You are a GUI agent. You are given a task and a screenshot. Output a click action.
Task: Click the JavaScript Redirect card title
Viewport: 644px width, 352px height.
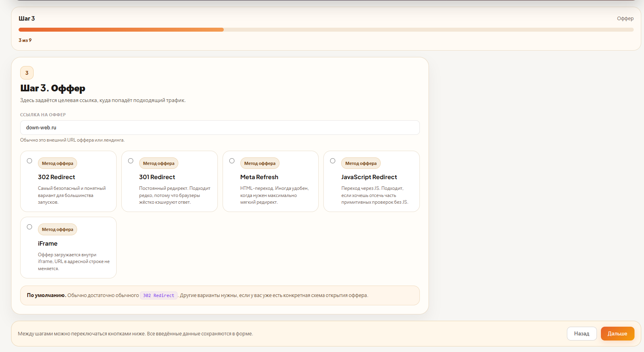369,177
